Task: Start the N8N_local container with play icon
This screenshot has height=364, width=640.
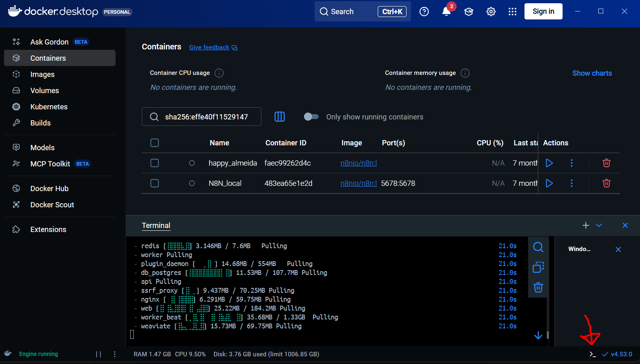Action: pos(549,183)
